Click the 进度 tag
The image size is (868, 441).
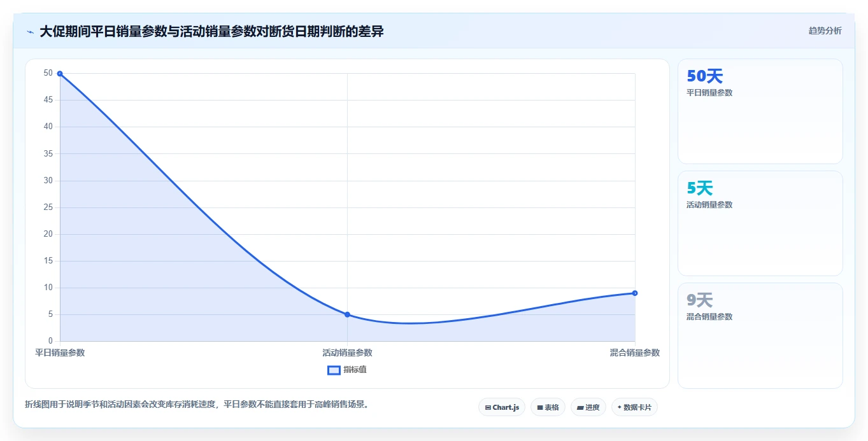point(588,407)
